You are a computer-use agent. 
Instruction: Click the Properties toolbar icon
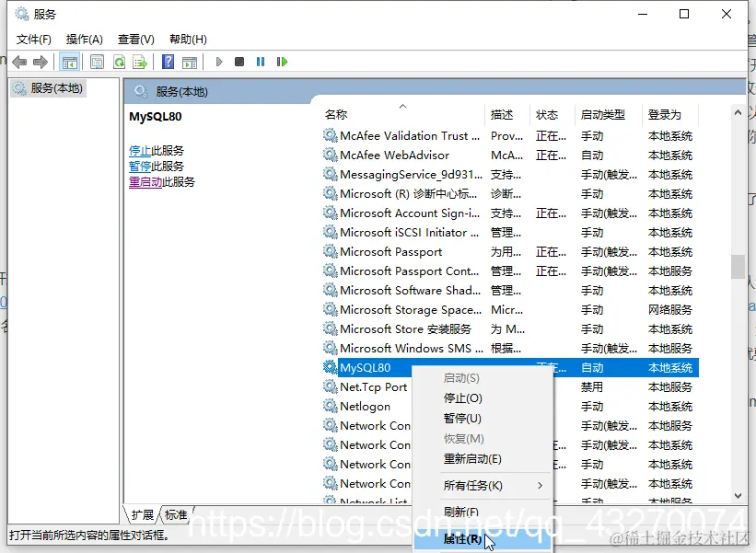point(97,62)
